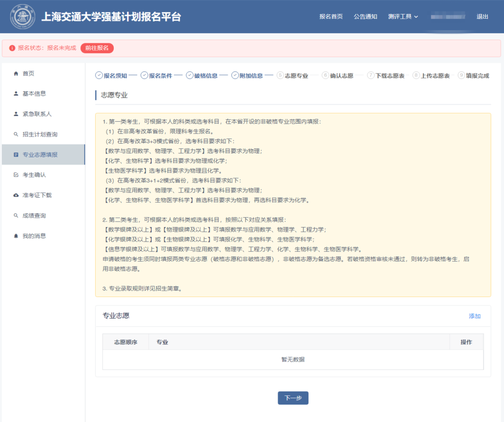
Task: Select the 招生计划查询 search icon
Action: click(16, 134)
